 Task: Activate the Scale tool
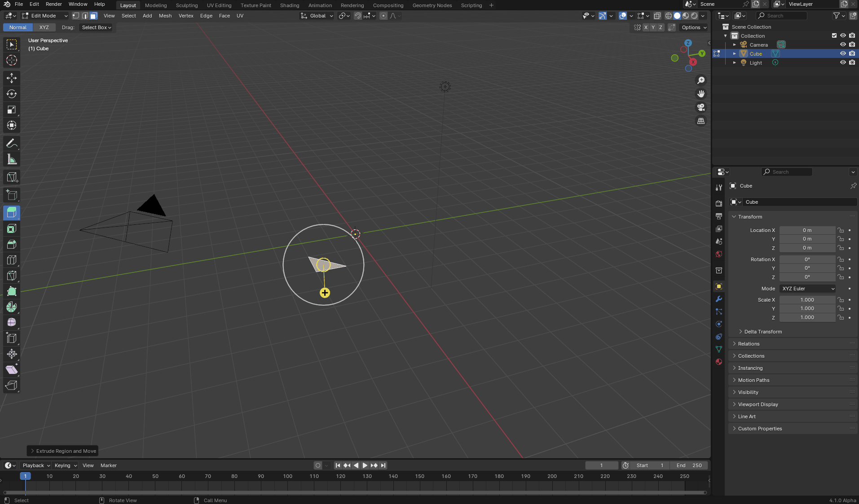coord(12,110)
